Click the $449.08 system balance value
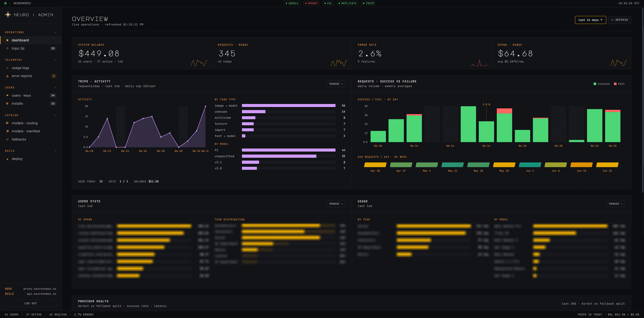 [x=99, y=53]
